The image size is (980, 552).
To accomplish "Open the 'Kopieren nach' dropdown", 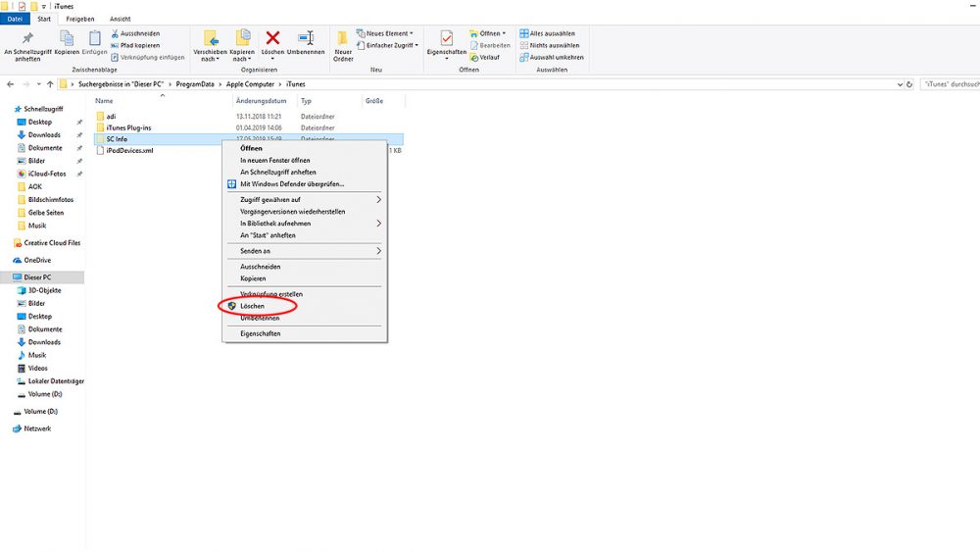I will 242,46.
